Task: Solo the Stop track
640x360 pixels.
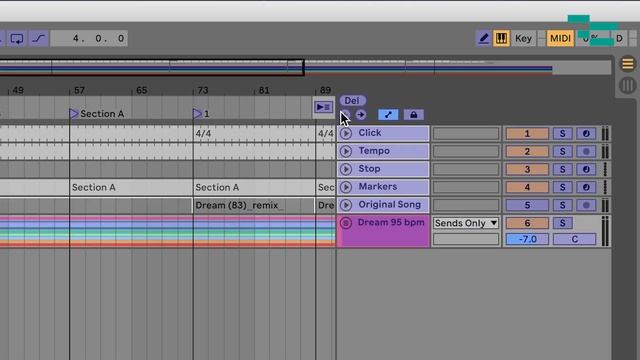Action: coord(562,169)
